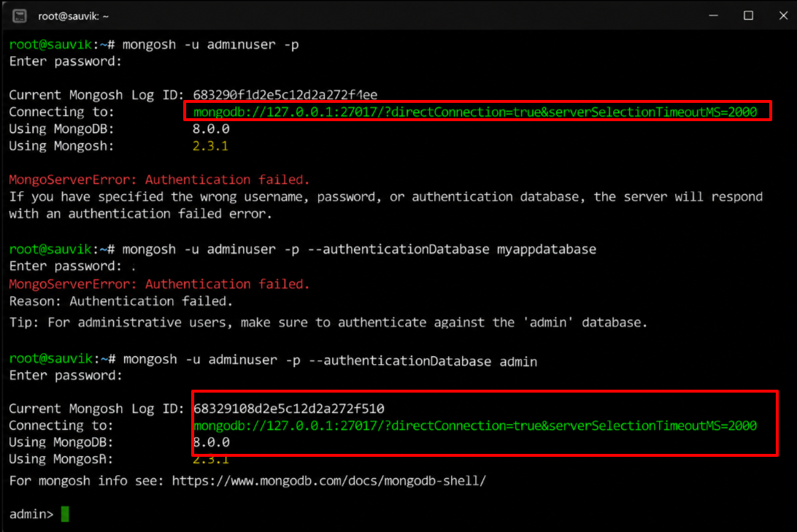Viewport: 797px width, 532px height.
Task: Click the first 'Connecting to:' label
Action: [61, 112]
